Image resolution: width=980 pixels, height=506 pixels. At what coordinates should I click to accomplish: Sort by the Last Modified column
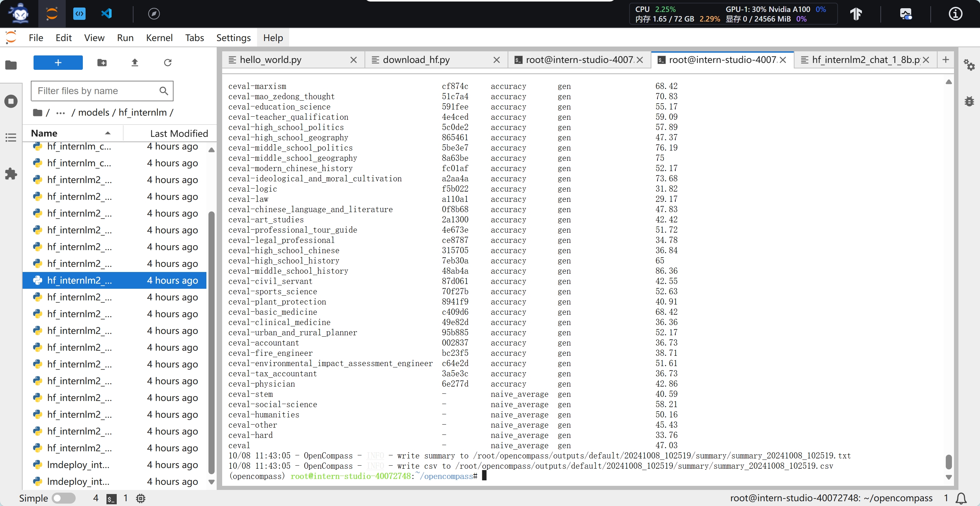179,133
